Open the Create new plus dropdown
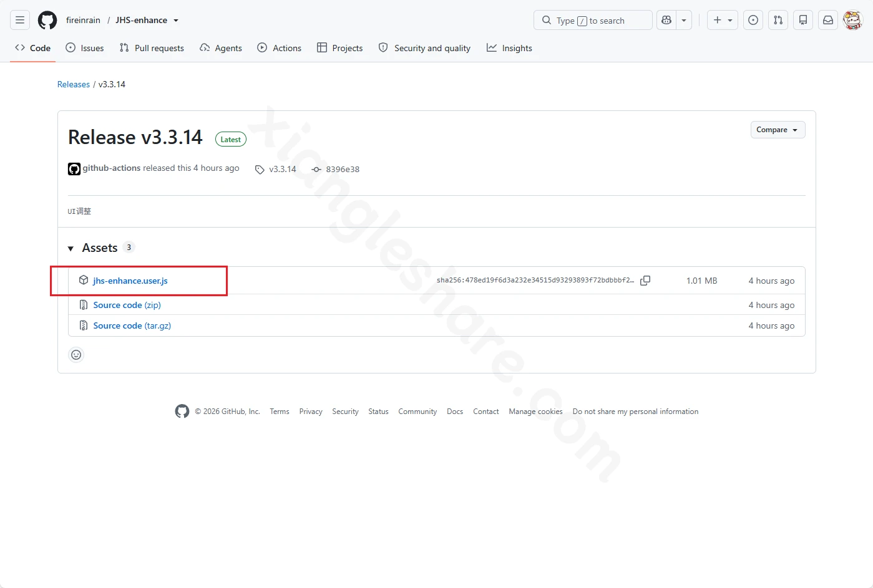 (x=723, y=20)
